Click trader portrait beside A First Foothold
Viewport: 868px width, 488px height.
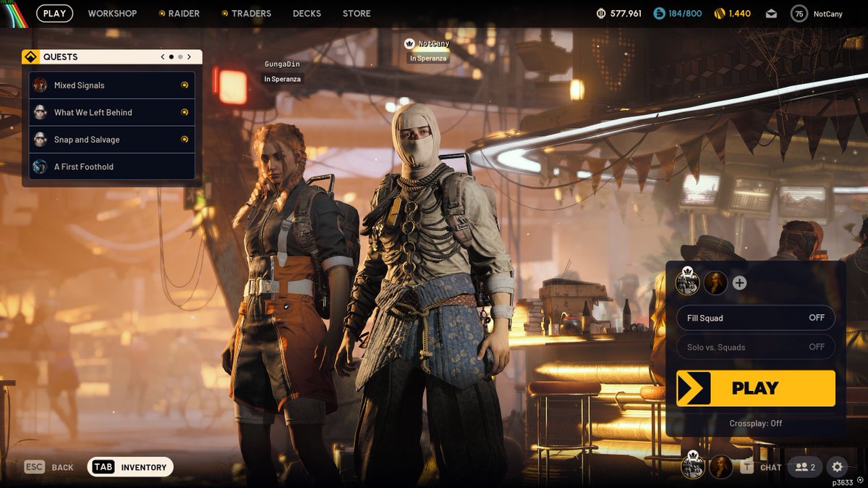[x=41, y=167]
